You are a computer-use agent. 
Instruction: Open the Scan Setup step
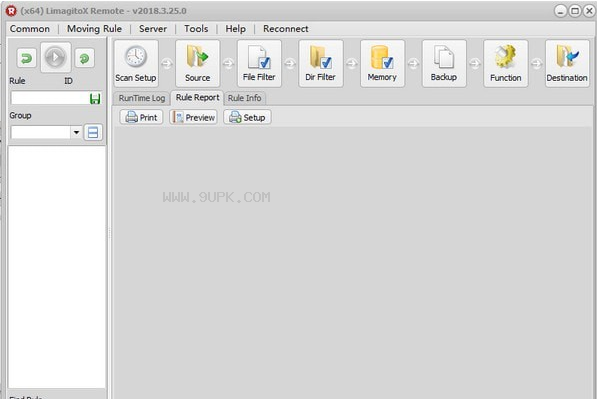(x=136, y=64)
